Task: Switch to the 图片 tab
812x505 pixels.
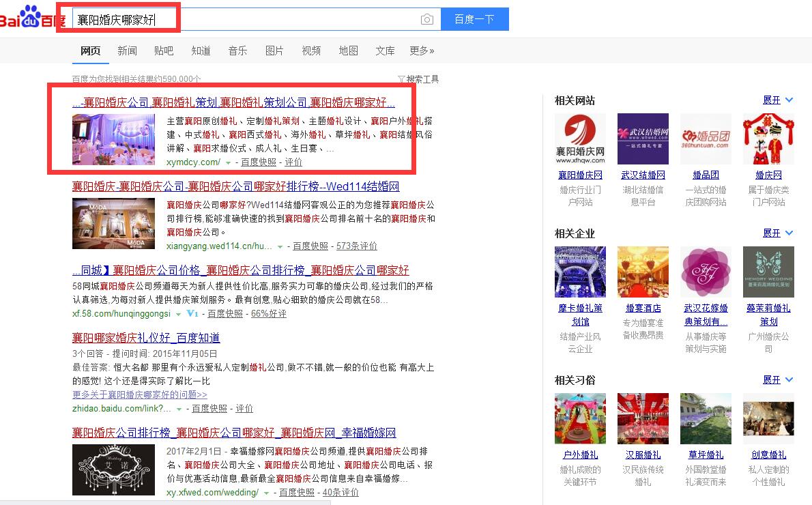Action: 274,50
